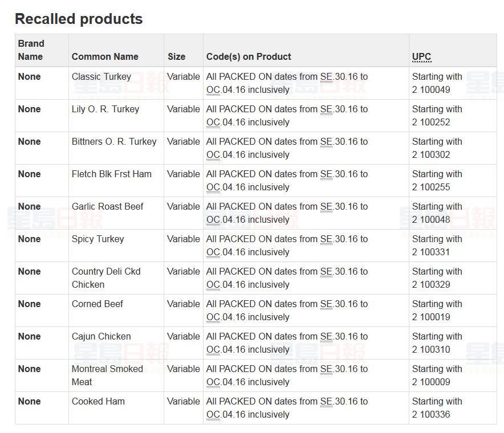Click the "Corned Beef" product name
The width and height of the screenshot is (504, 433).
click(97, 304)
